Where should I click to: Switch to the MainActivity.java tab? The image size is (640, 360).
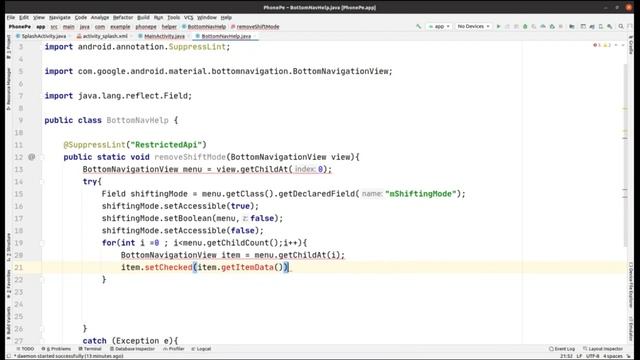tap(164, 36)
